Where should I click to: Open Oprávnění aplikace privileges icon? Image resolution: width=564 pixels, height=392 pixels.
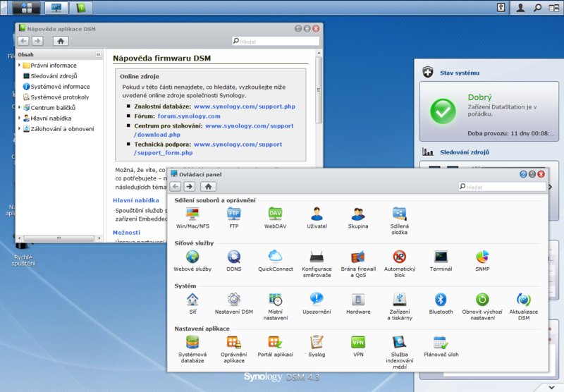(234, 349)
